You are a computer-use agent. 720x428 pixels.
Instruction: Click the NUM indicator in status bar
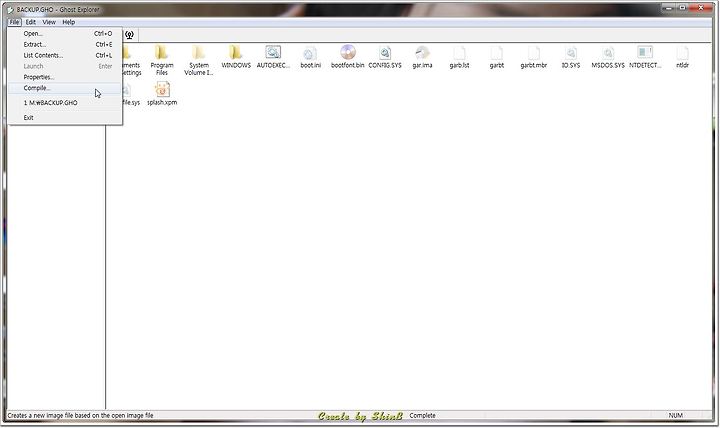tap(675, 415)
